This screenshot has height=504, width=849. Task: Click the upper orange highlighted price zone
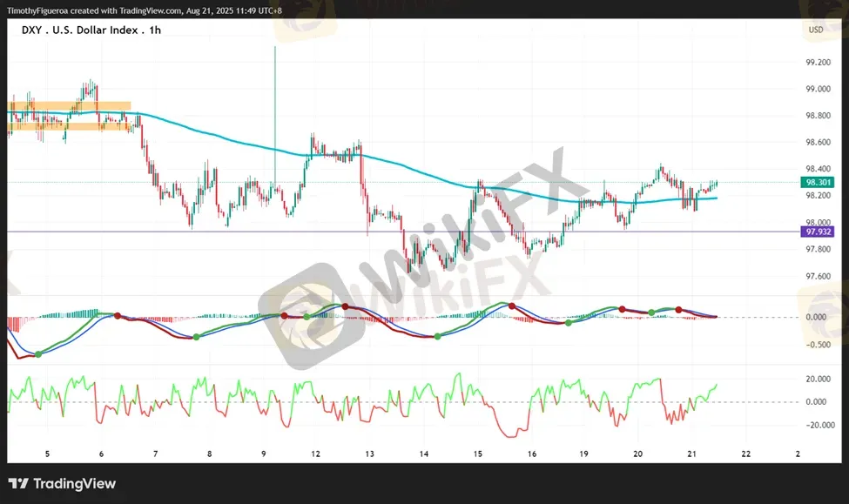point(70,106)
